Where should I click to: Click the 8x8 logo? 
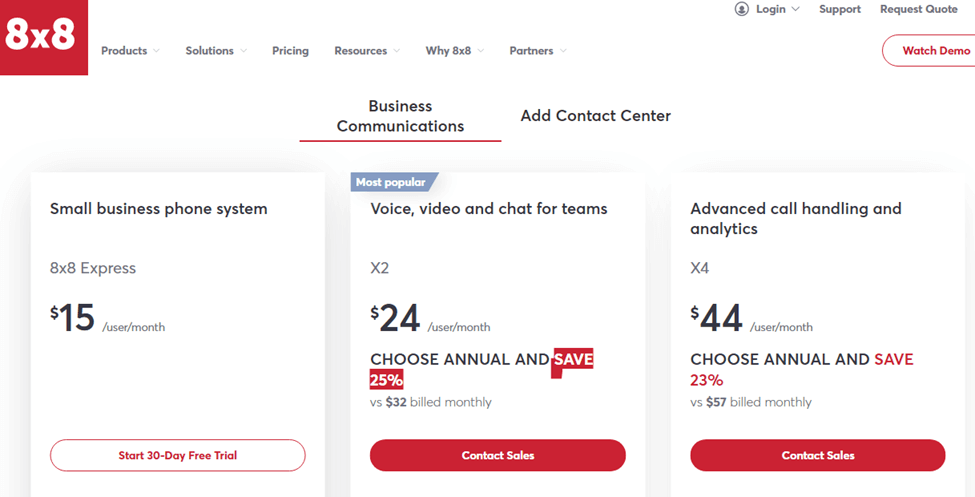click(44, 37)
